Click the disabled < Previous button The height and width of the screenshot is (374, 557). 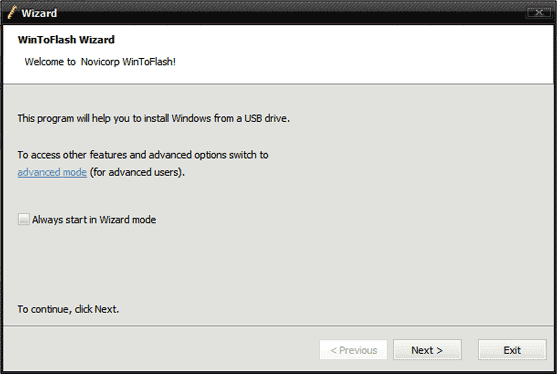(x=353, y=350)
